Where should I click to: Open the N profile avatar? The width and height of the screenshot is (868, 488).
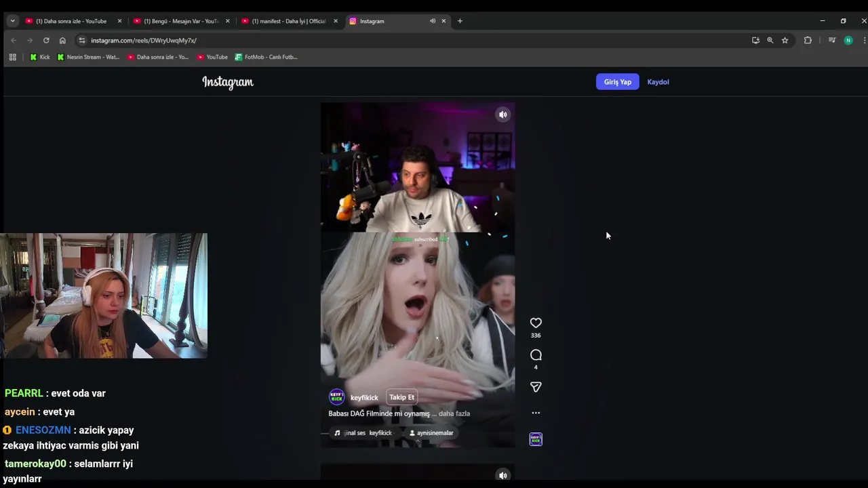click(x=848, y=40)
